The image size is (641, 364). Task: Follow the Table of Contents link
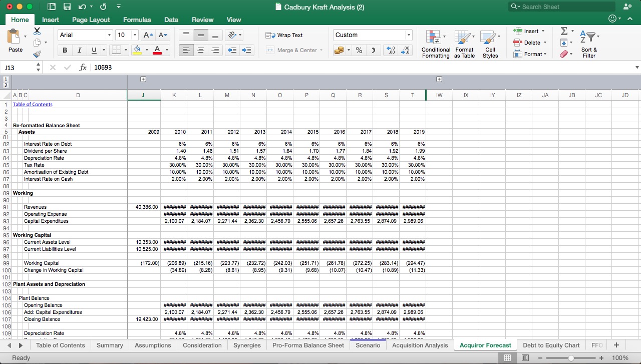pyautogui.click(x=33, y=105)
